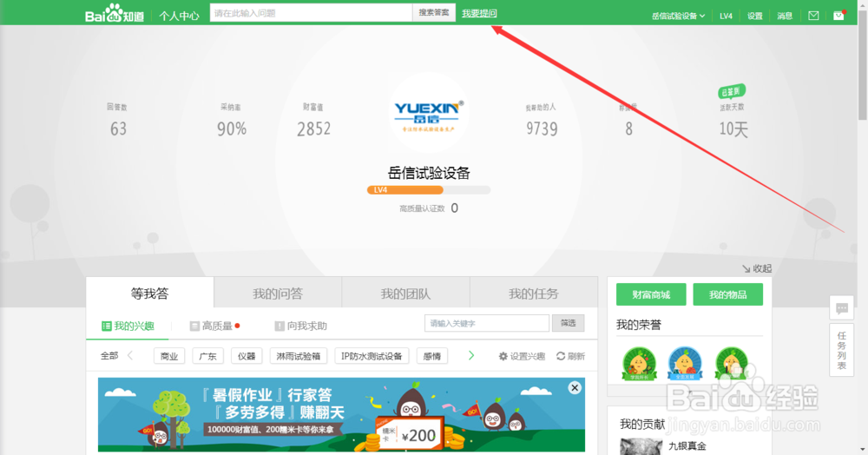868x455 pixels.
Task: Click the Baidu Zhidao logo
Action: [114, 13]
